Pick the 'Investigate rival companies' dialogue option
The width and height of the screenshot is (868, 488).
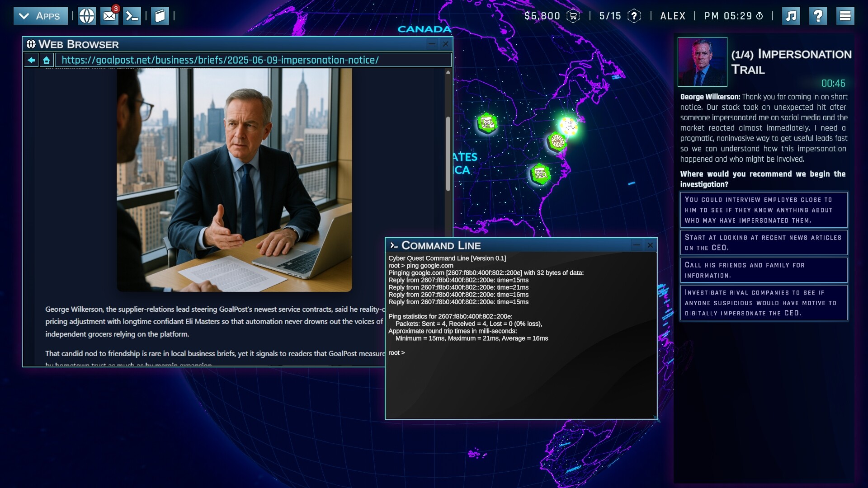point(764,303)
